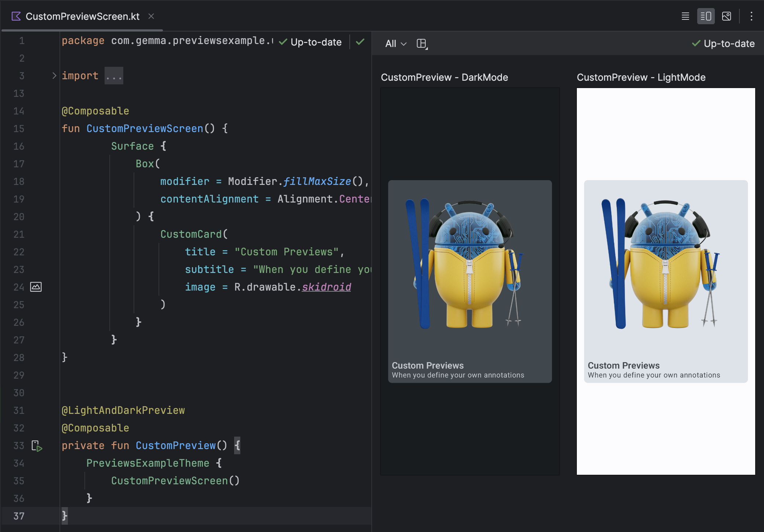This screenshot has width=764, height=532.
Task: Expand the folded import statements
Action: [x=114, y=76]
